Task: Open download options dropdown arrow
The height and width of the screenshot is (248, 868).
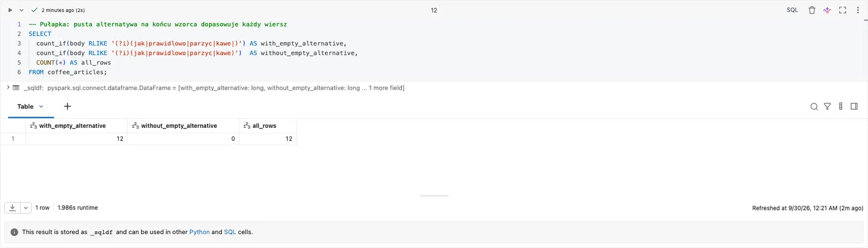Action: click(25, 208)
